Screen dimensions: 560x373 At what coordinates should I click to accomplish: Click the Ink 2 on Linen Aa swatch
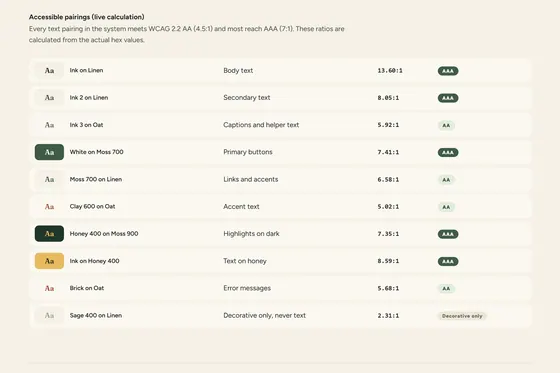click(x=49, y=98)
